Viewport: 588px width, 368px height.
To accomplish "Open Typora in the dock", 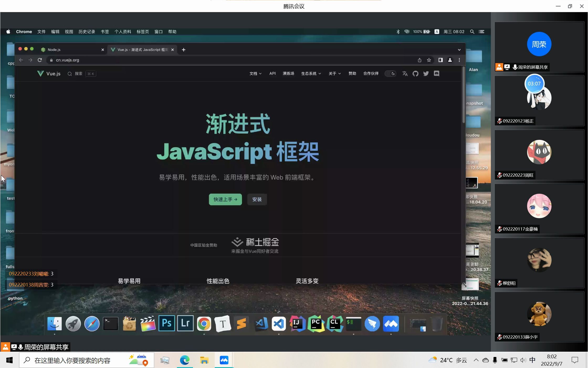I will 223,324.
